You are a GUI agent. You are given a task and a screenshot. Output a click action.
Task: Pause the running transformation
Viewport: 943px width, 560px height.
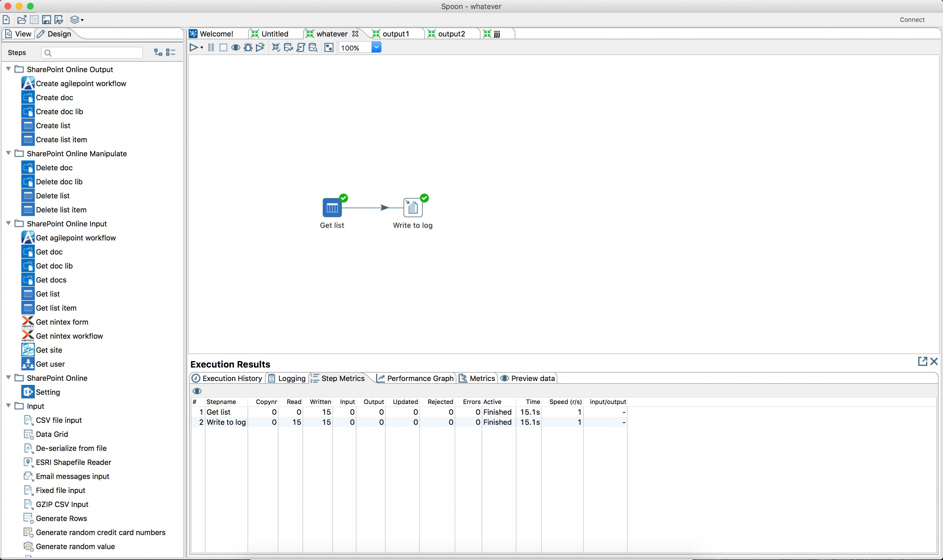(211, 47)
